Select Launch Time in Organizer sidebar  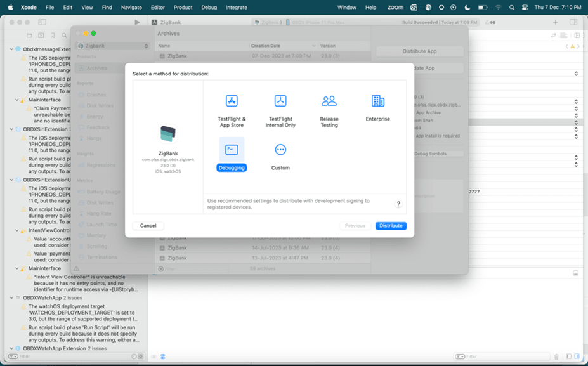(101, 225)
